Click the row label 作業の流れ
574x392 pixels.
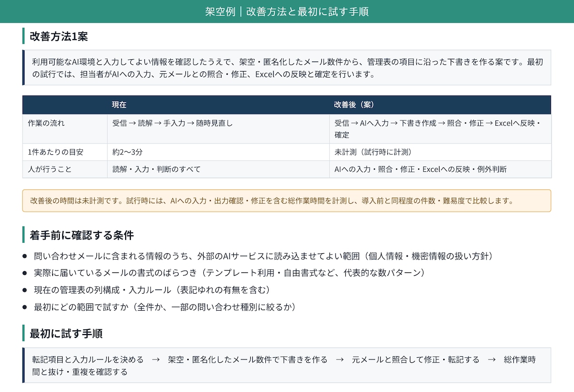coord(65,129)
